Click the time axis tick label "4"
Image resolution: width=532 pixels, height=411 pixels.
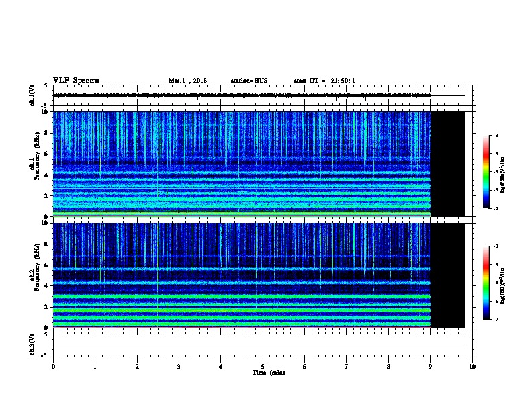(x=220, y=366)
